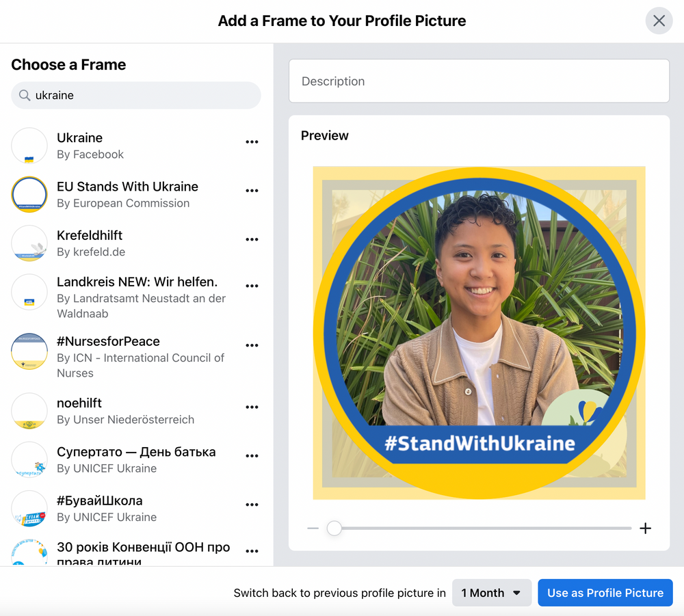Click the Use as Profile Picture button
The height and width of the screenshot is (616, 684).
click(x=605, y=593)
